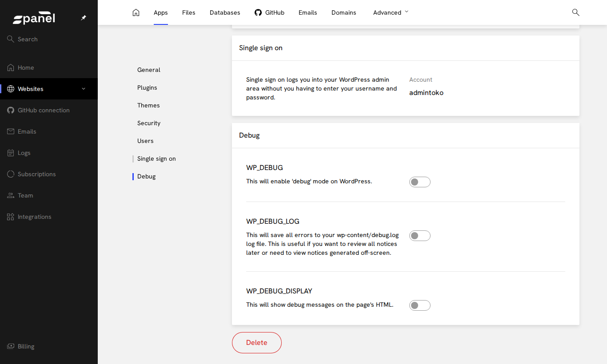
Task: Switch to the Apps tab
Action: 161,12
